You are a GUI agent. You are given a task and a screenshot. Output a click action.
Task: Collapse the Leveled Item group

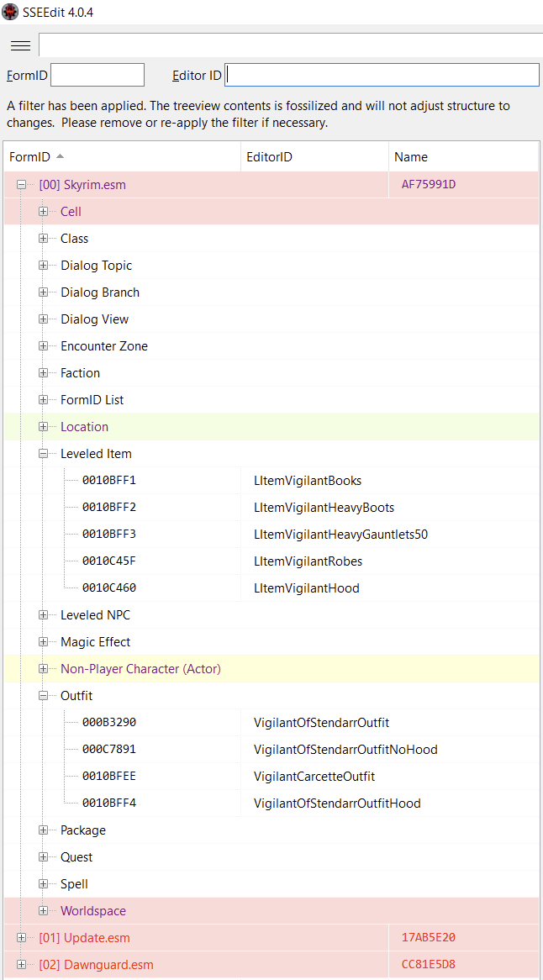[43, 454]
